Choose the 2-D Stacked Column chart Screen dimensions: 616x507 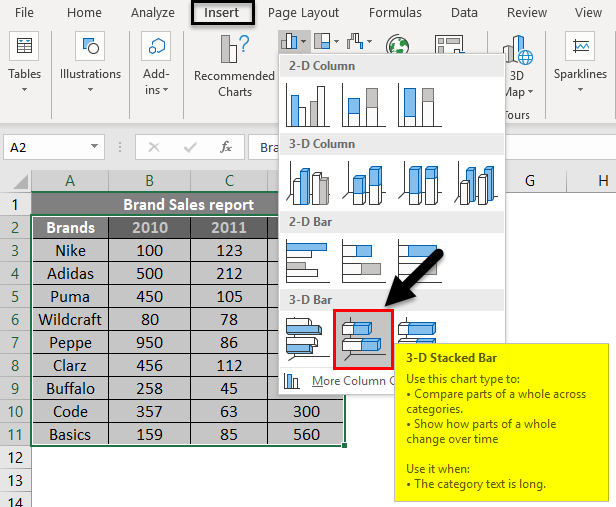coord(363,103)
